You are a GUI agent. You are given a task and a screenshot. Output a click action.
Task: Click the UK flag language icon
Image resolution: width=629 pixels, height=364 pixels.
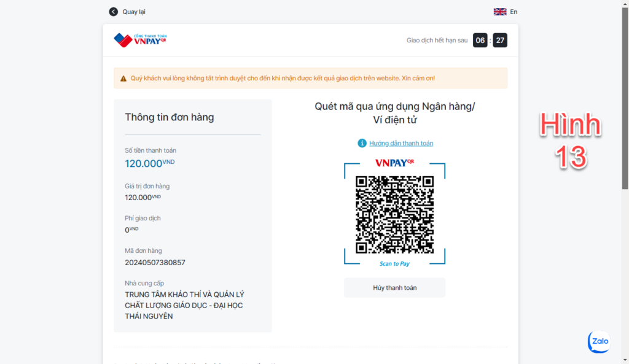tap(500, 12)
